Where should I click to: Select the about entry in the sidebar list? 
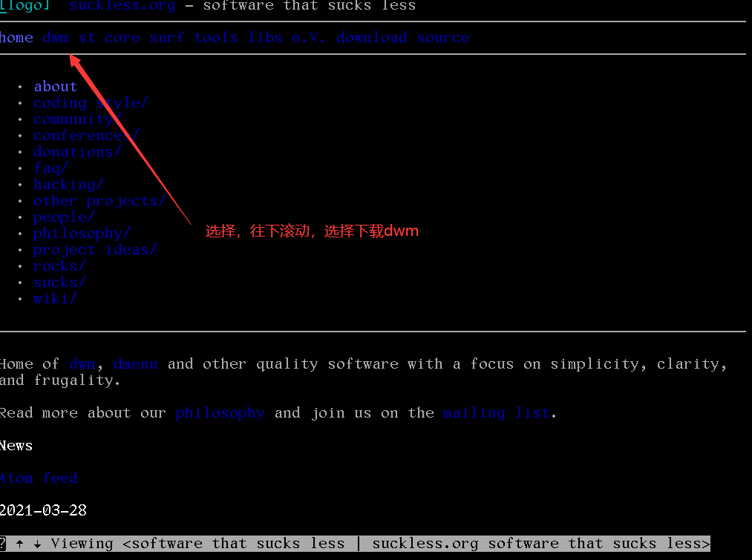[x=55, y=86]
